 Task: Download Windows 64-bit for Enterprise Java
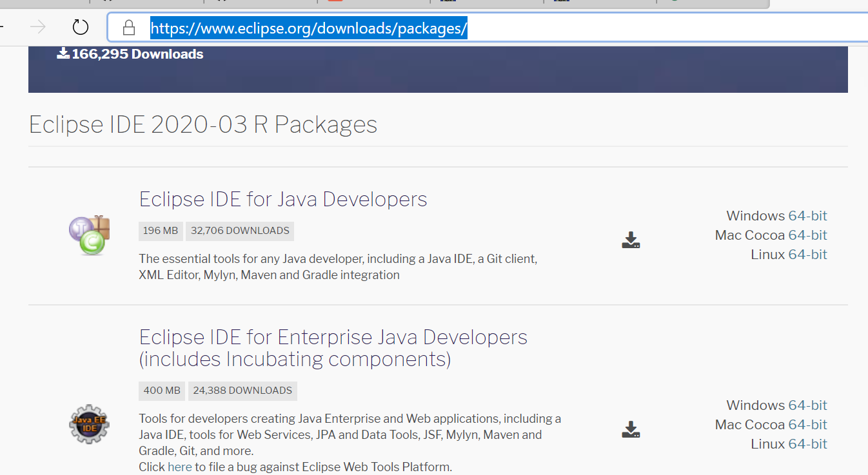pyautogui.click(x=807, y=405)
